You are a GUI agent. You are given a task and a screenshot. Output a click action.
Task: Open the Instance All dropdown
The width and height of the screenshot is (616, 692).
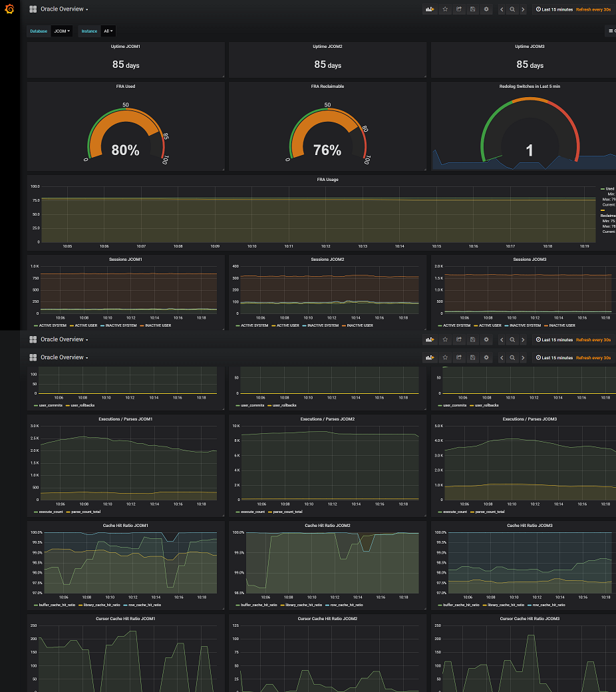tap(108, 31)
